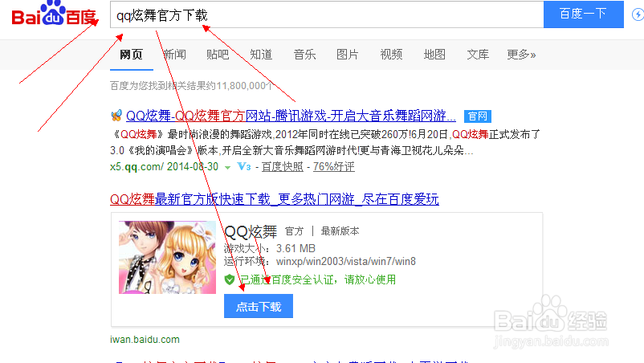
Task: Switch to the 图片 tab
Action: [x=348, y=55]
